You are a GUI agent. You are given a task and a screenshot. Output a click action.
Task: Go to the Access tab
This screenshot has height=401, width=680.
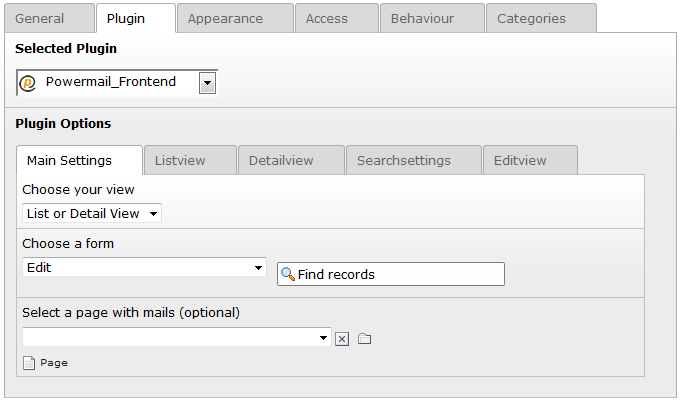[x=327, y=18]
